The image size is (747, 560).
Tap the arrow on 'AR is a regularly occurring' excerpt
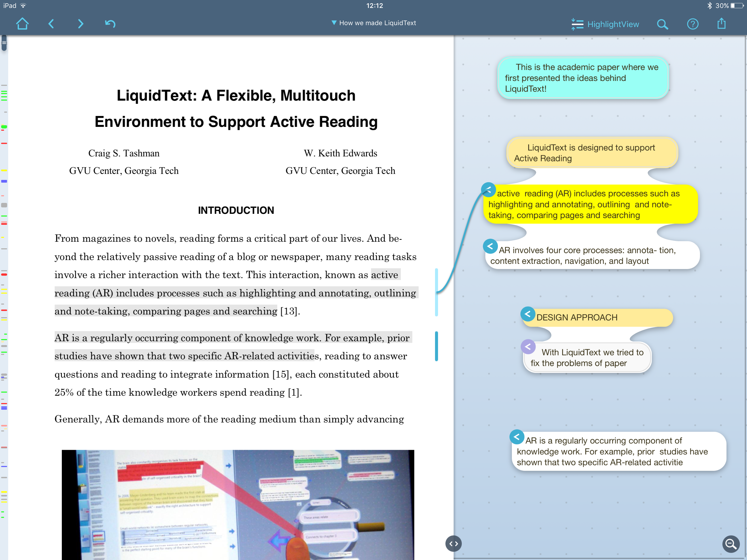pyautogui.click(x=517, y=437)
